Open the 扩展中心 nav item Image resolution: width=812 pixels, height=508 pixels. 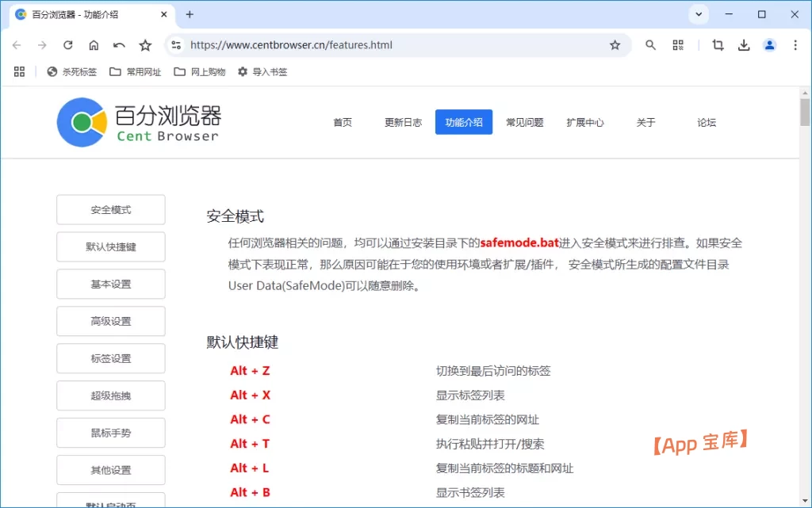tap(585, 123)
